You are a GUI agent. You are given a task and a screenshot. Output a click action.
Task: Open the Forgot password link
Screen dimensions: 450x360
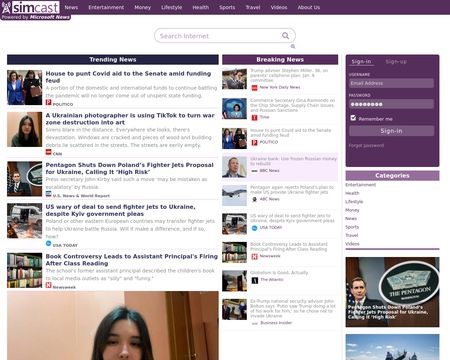pos(366,145)
